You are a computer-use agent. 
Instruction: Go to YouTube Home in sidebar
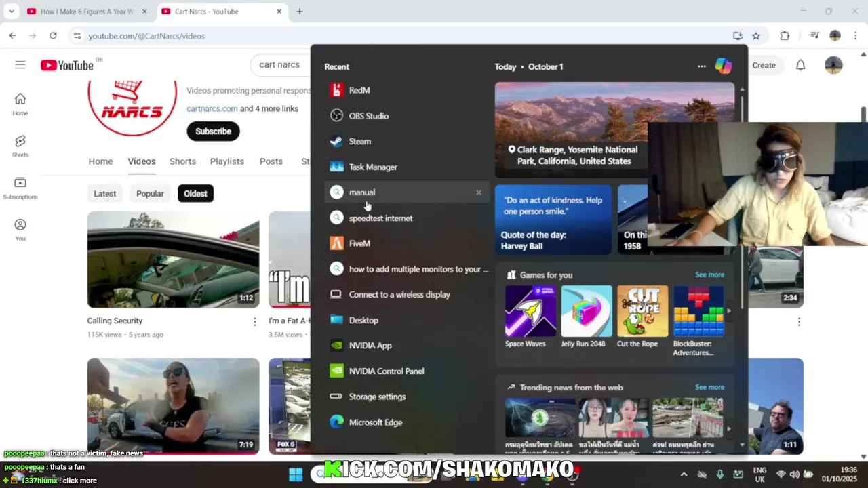20,104
